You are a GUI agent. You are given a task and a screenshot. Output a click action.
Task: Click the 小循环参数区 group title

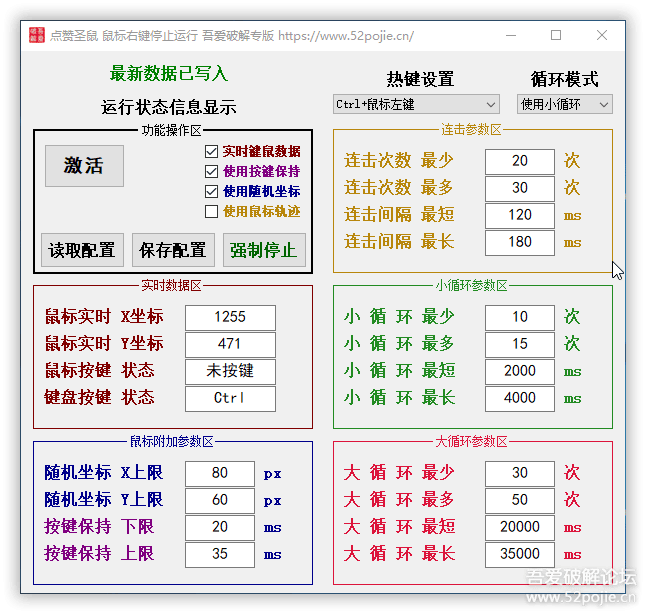click(471, 286)
